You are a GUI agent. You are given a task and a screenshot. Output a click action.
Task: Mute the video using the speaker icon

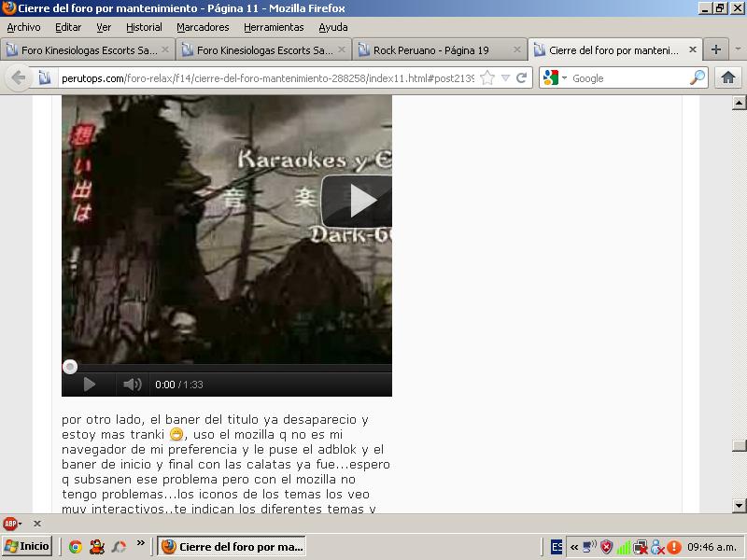tap(132, 385)
